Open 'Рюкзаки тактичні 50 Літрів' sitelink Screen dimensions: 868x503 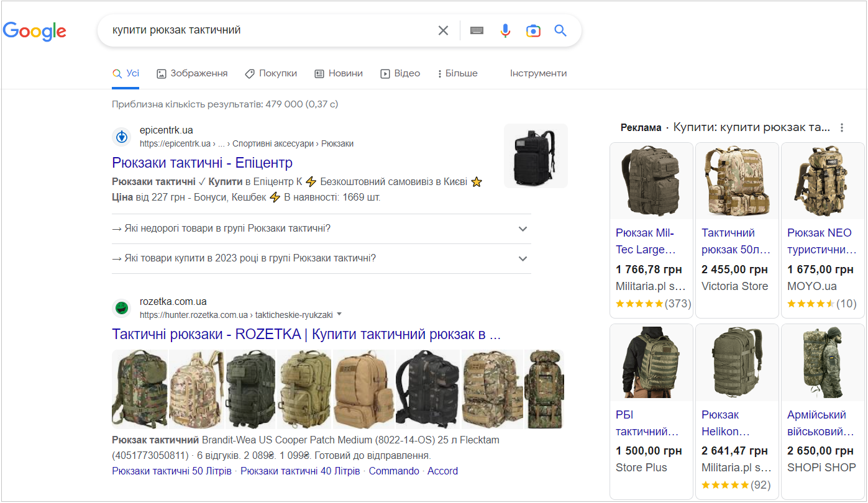click(x=172, y=471)
